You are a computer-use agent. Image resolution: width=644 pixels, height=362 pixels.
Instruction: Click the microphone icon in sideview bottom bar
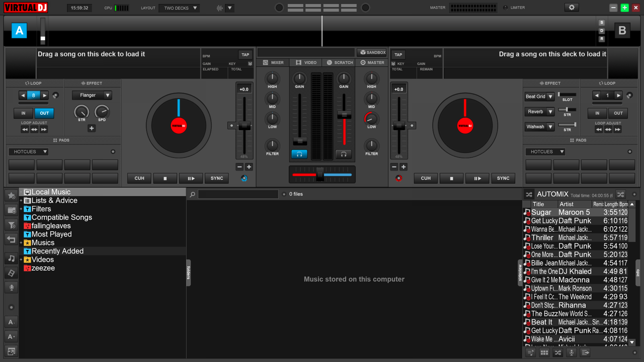click(572, 353)
